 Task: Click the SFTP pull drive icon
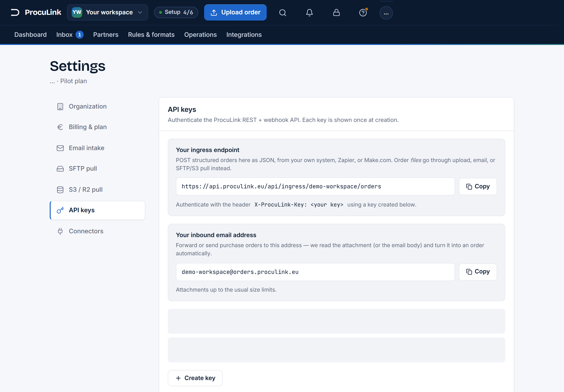tap(60, 169)
